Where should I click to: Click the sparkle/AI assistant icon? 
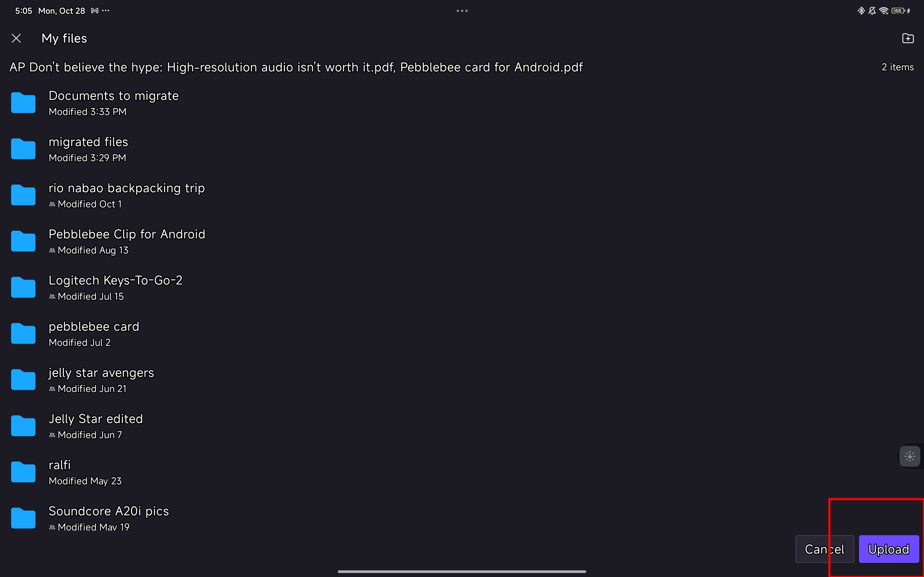tap(909, 456)
